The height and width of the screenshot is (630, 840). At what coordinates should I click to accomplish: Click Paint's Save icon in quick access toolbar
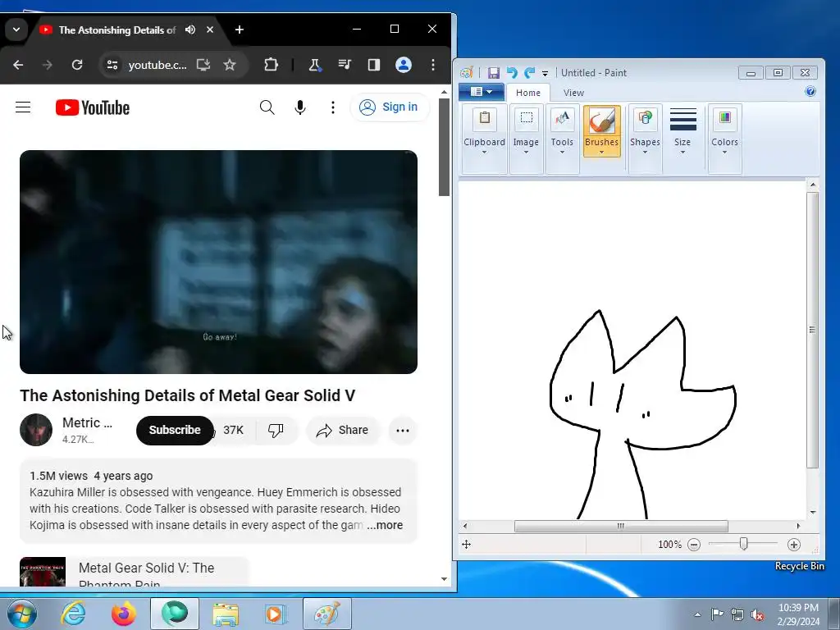click(493, 73)
